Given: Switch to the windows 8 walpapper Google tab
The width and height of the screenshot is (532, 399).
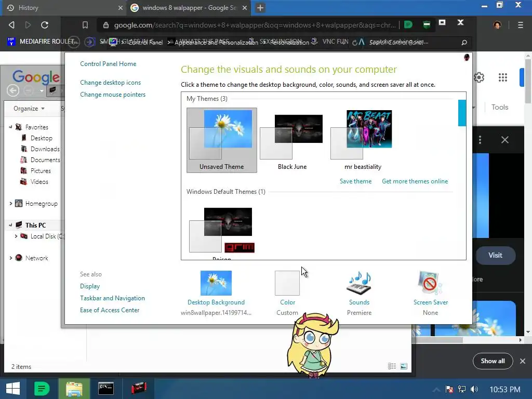Looking at the screenshot, I should 189,7.
